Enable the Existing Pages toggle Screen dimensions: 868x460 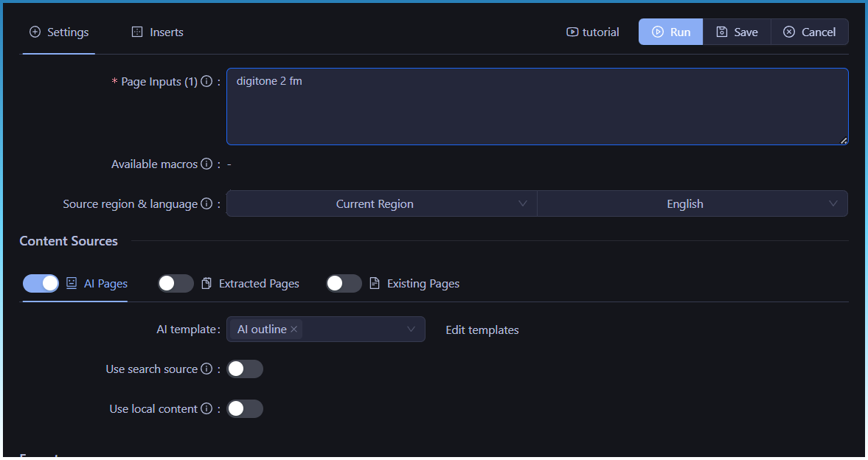coord(344,284)
